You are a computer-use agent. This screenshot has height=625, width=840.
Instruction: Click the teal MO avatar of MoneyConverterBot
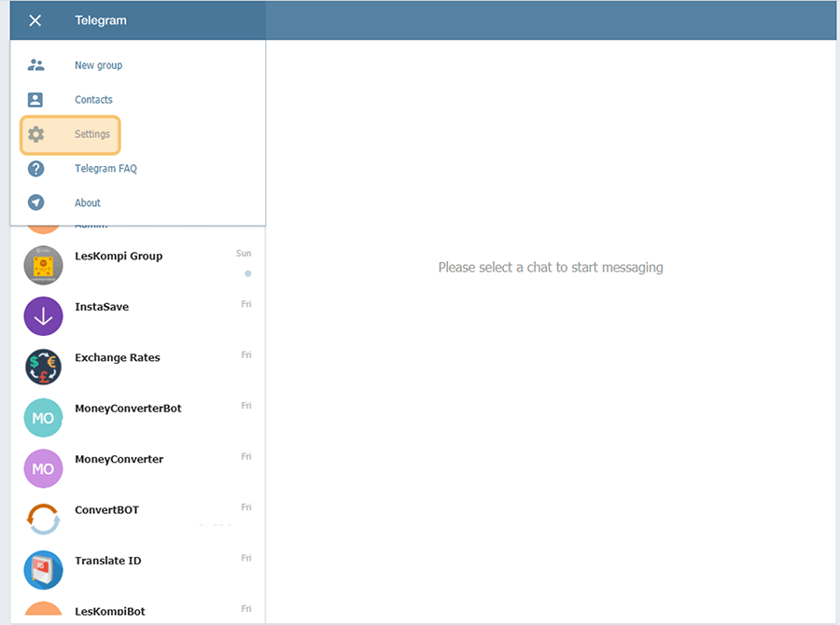[x=43, y=418]
